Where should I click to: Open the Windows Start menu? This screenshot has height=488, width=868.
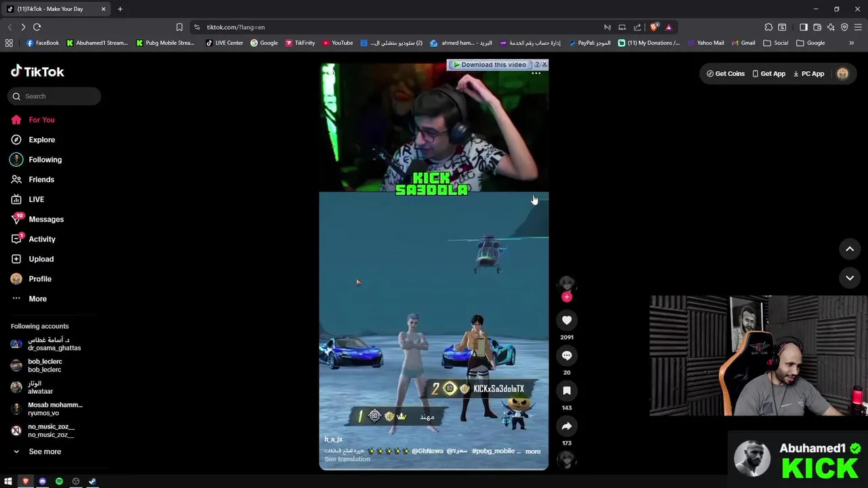click(8, 481)
